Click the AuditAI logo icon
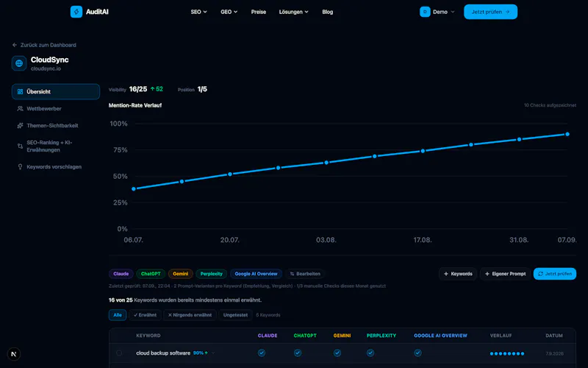This screenshot has width=588, height=368. 76,12
